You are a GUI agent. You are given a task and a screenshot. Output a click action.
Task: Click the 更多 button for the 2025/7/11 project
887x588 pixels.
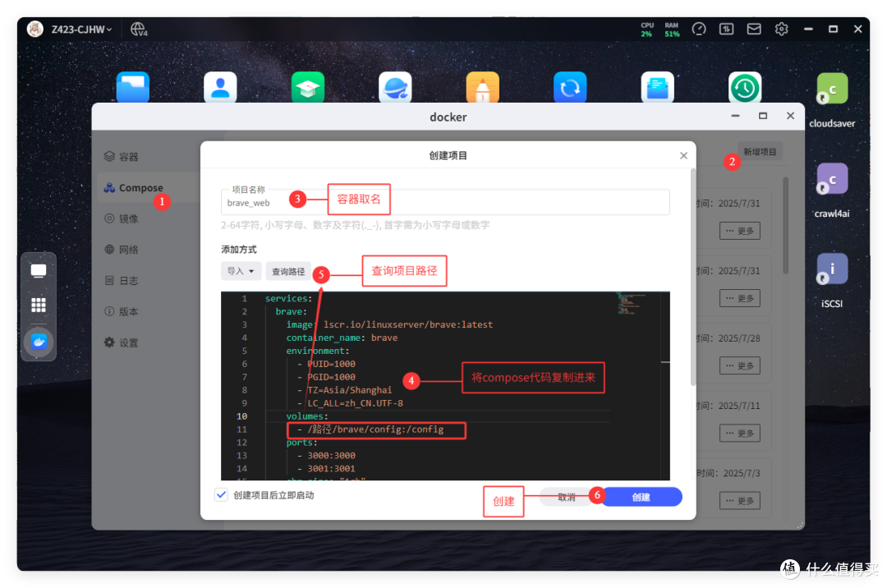point(740,433)
